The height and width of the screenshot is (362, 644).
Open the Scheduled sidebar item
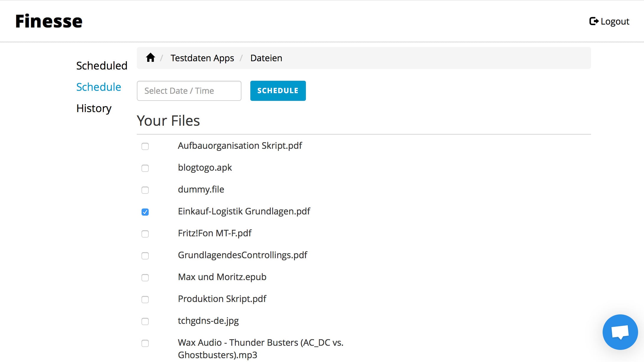pyautogui.click(x=102, y=66)
